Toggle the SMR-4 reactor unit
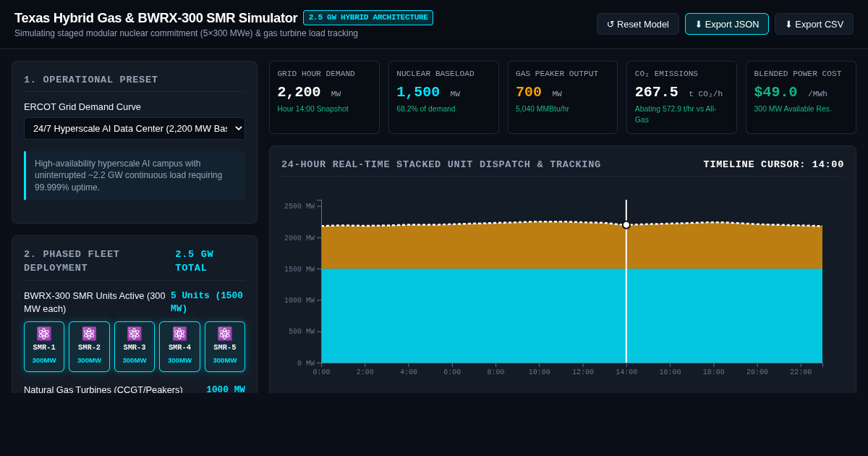This screenshot has height=456, width=868. [x=179, y=347]
